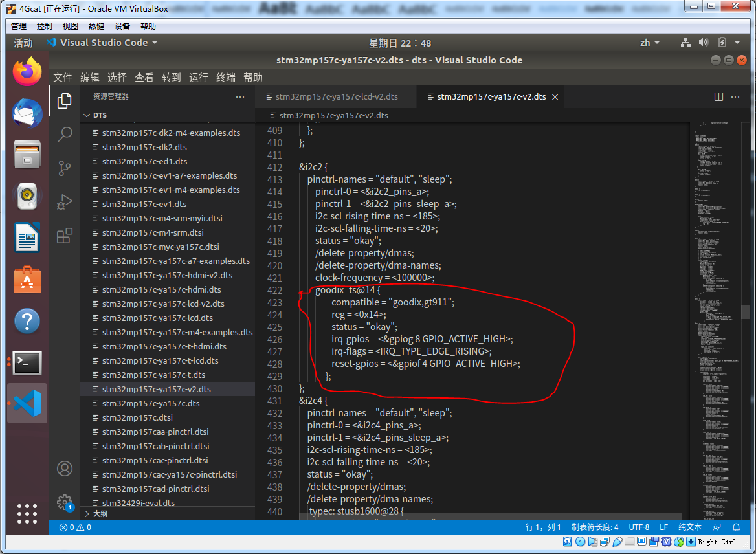Open the Explorer view in activity bar
Image resolution: width=756 pixels, height=554 pixels.
tap(65, 101)
